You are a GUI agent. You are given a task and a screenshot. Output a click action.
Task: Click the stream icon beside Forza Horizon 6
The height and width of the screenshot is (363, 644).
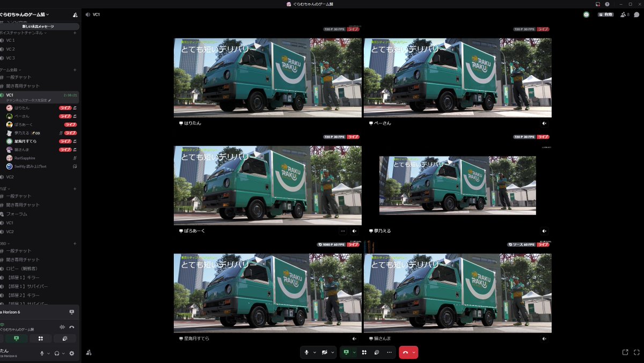click(71, 312)
